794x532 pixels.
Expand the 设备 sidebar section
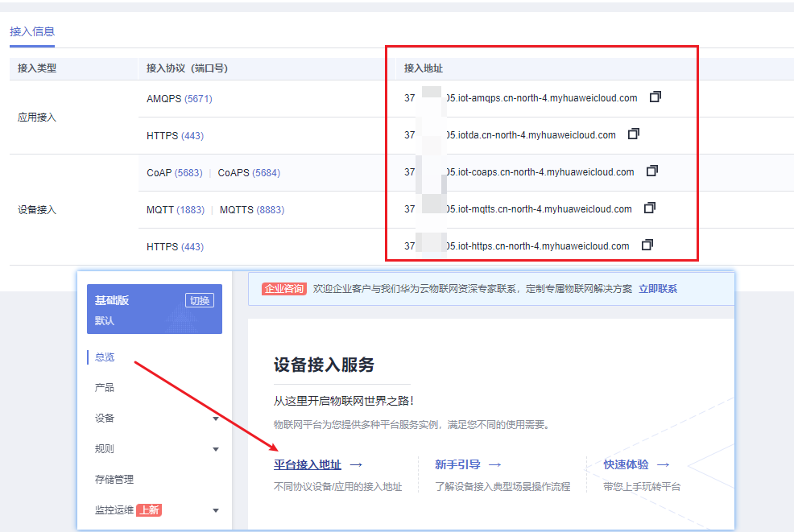pos(216,419)
